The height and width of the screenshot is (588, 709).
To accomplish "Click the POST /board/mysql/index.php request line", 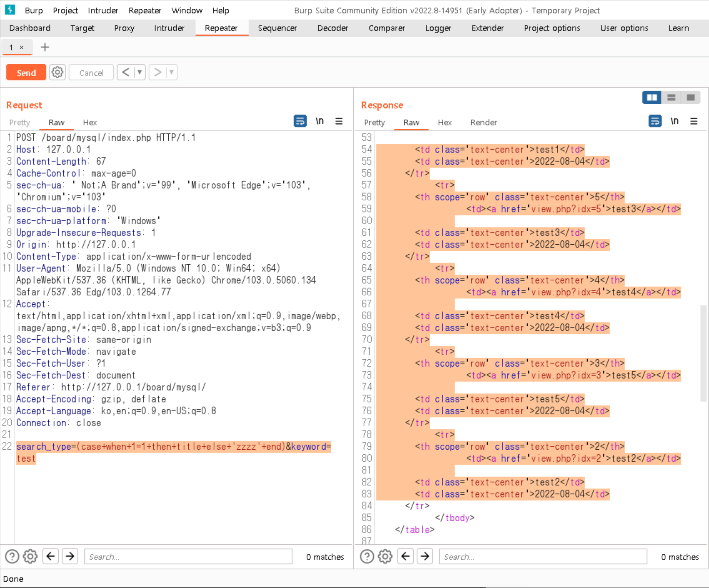I will pos(106,138).
